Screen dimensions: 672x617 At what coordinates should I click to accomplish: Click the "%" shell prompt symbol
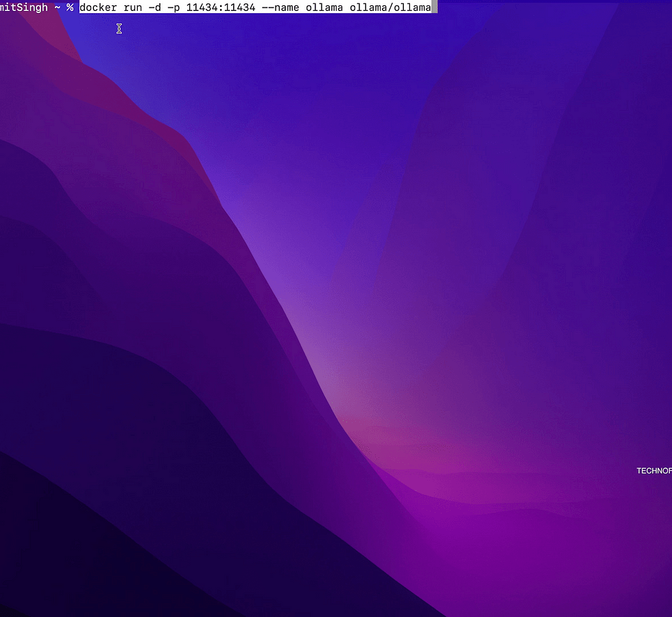coord(69,8)
